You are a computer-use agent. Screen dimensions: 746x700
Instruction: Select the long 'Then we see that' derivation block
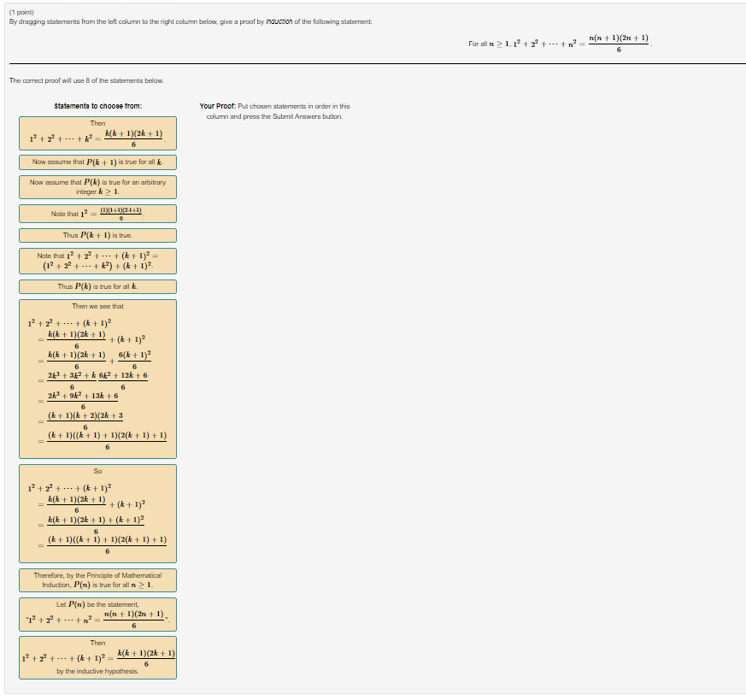pos(97,376)
